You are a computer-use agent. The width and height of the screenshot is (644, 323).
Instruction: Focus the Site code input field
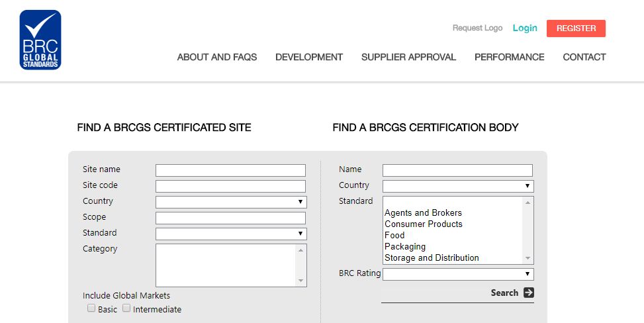click(230, 186)
